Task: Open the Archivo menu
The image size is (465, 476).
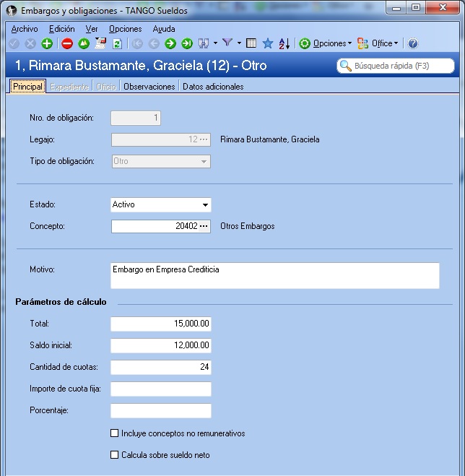Action: (x=25, y=29)
